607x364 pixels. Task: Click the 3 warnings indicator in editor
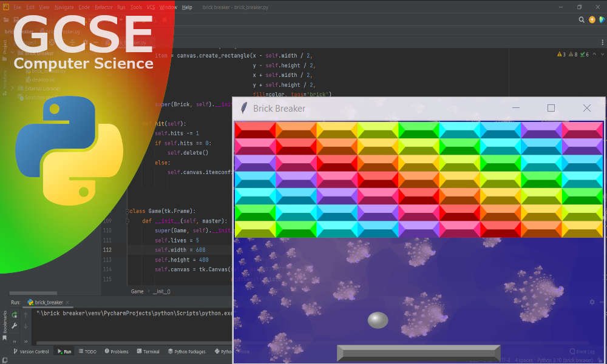point(561,55)
